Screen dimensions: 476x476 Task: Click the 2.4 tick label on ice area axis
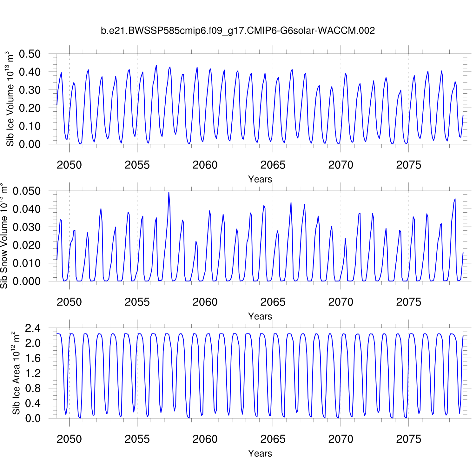pos(33,328)
